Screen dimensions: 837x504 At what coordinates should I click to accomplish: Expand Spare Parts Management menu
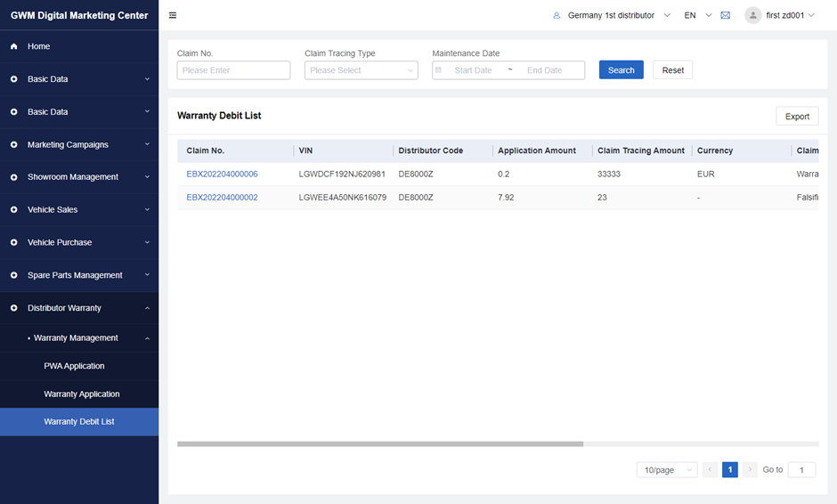[79, 275]
